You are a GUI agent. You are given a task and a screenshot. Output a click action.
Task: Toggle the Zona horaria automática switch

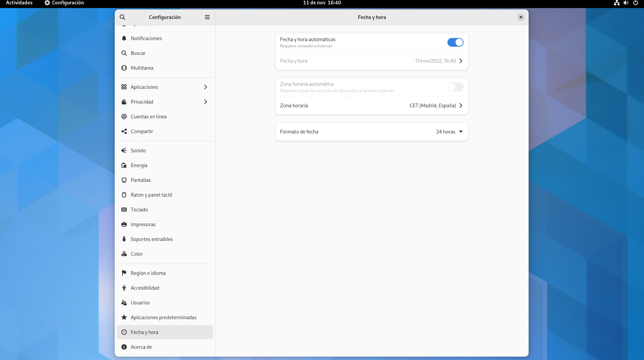pyautogui.click(x=455, y=87)
